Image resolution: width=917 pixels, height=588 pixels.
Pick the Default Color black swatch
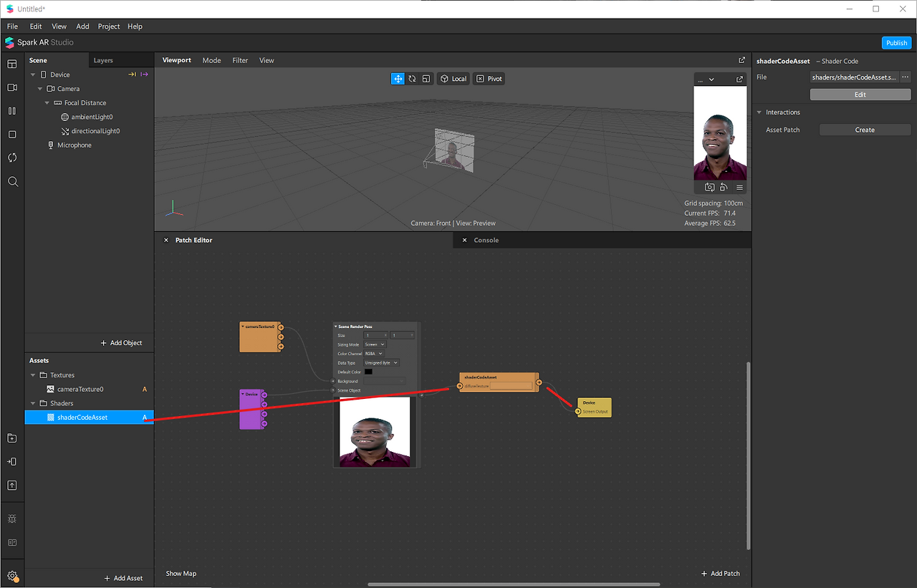[x=368, y=372]
